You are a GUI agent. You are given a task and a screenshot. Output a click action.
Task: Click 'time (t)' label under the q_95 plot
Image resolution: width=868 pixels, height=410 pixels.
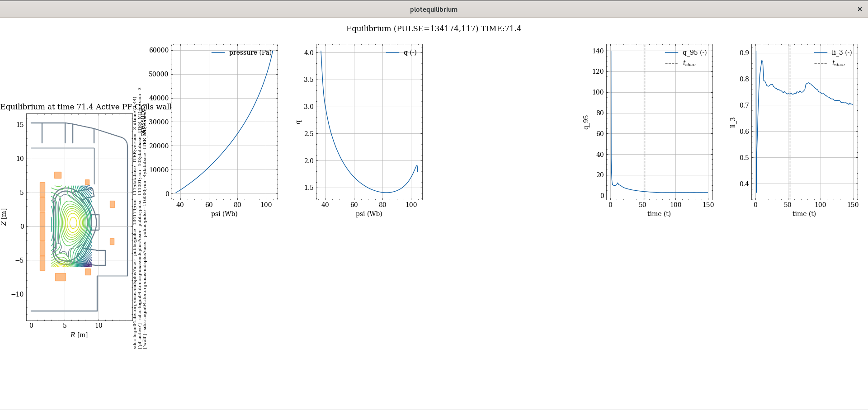pos(659,214)
